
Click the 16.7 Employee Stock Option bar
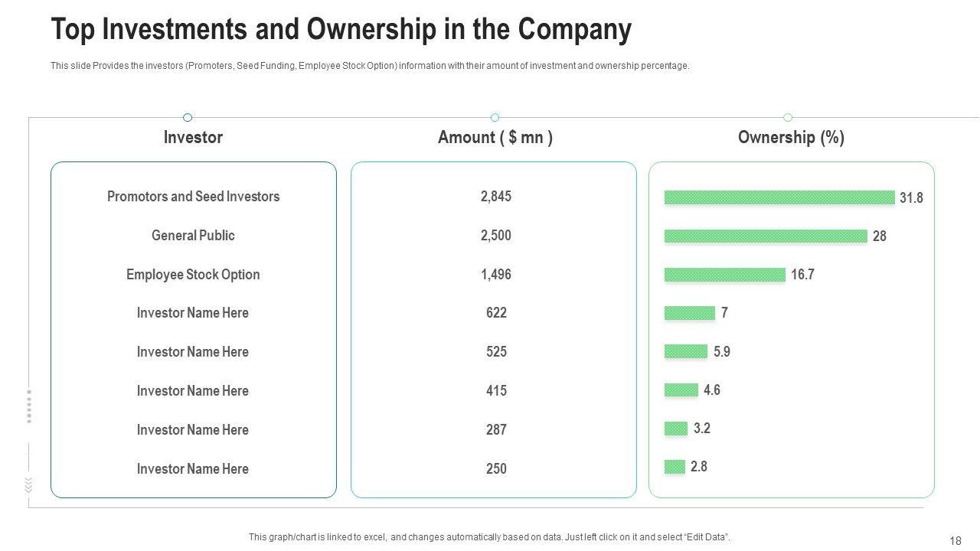(x=724, y=275)
